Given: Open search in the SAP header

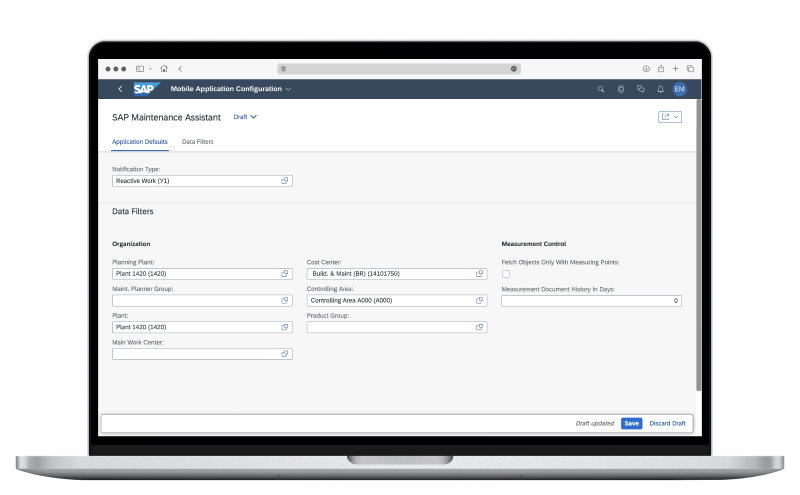Looking at the screenshot, I should point(601,89).
